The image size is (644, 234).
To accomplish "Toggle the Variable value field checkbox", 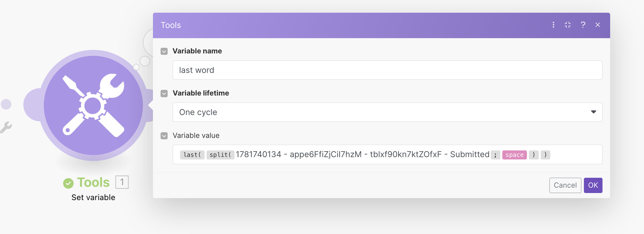I will [x=164, y=136].
